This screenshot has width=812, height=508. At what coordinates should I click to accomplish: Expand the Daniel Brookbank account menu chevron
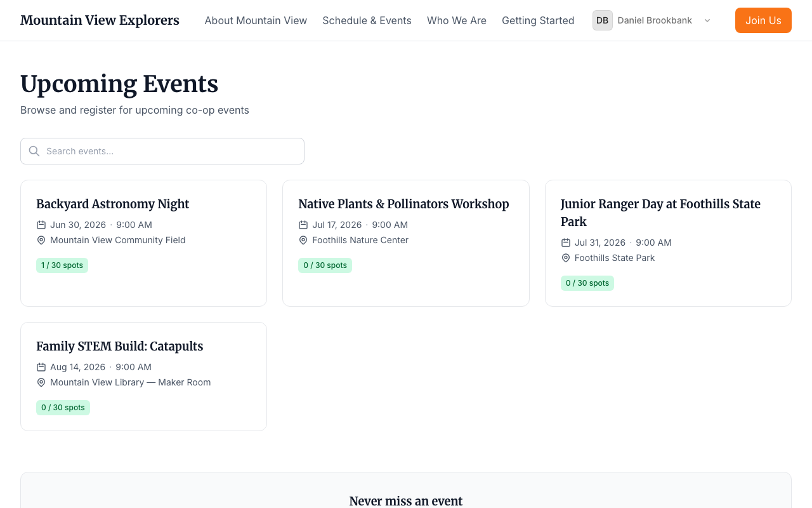pyautogui.click(x=707, y=20)
